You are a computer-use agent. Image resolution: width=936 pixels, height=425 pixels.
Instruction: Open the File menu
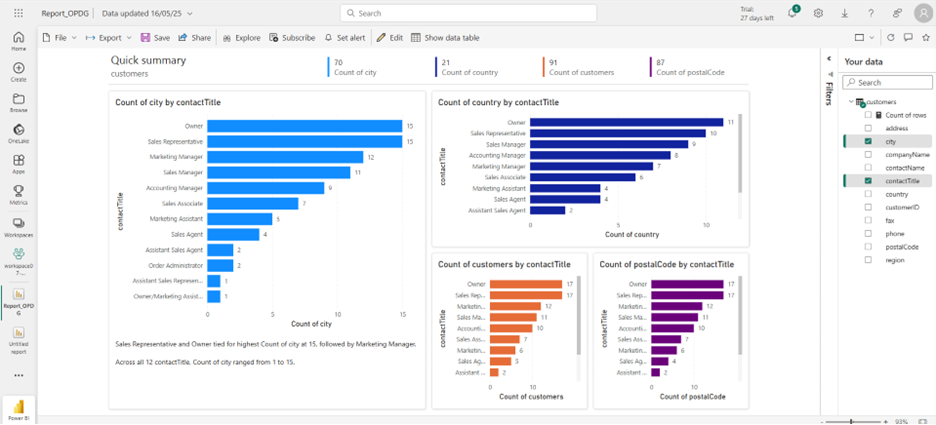(x=60, y=38)
